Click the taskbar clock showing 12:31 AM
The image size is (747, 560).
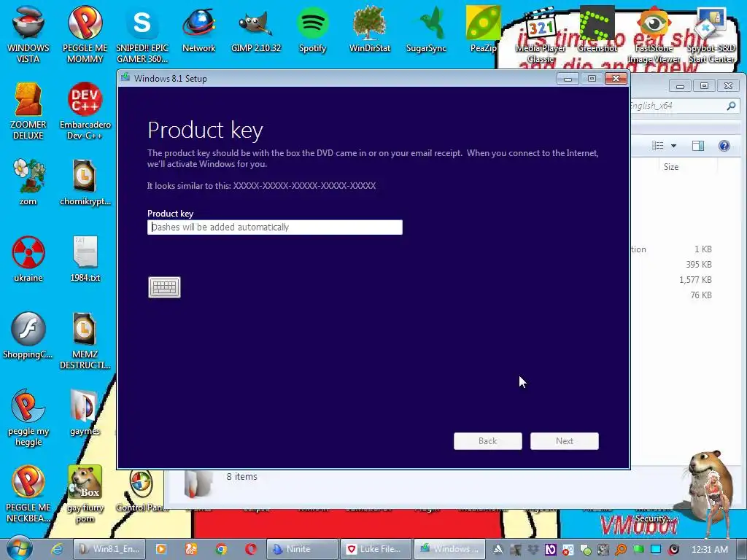pyautogui.click(x=709, y=550)
